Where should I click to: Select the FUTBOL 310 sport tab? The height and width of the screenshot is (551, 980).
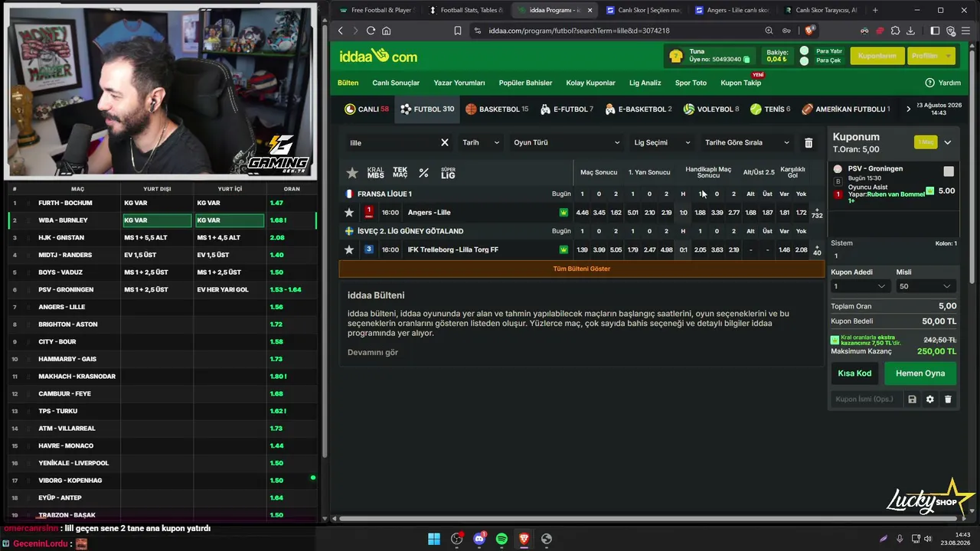427,109
